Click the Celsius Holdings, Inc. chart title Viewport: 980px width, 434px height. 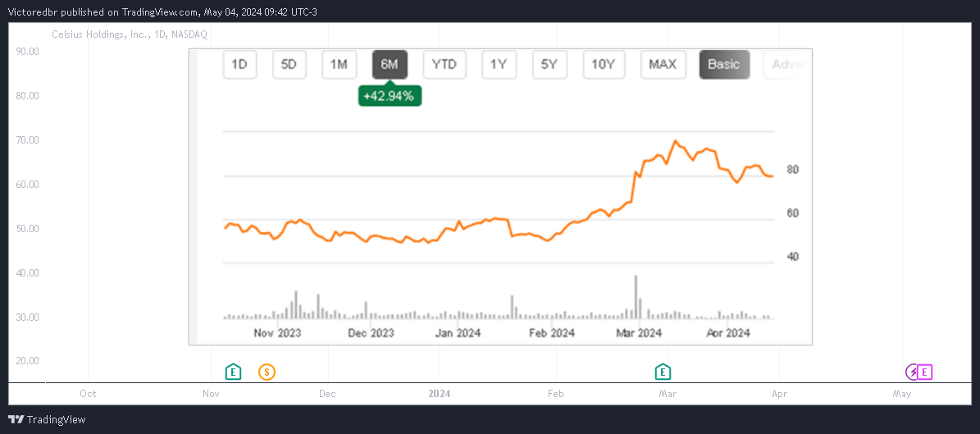tap(130, 34)
